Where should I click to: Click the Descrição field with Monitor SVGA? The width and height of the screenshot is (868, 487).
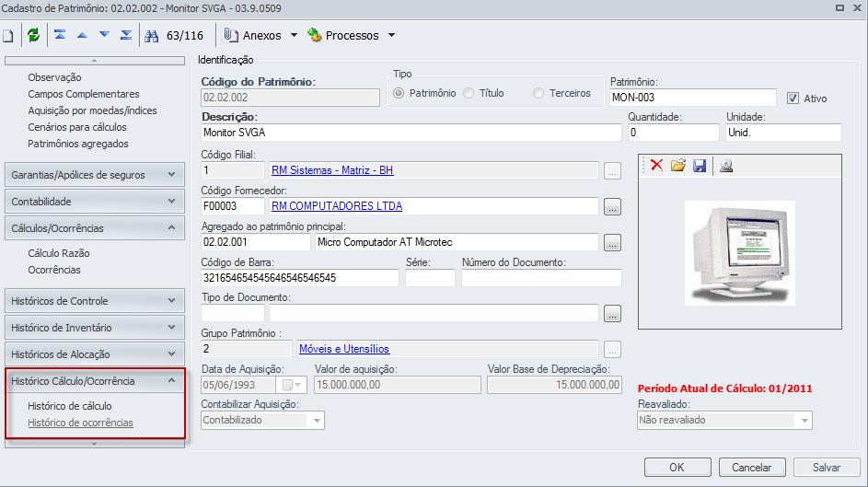pos(411,133)
